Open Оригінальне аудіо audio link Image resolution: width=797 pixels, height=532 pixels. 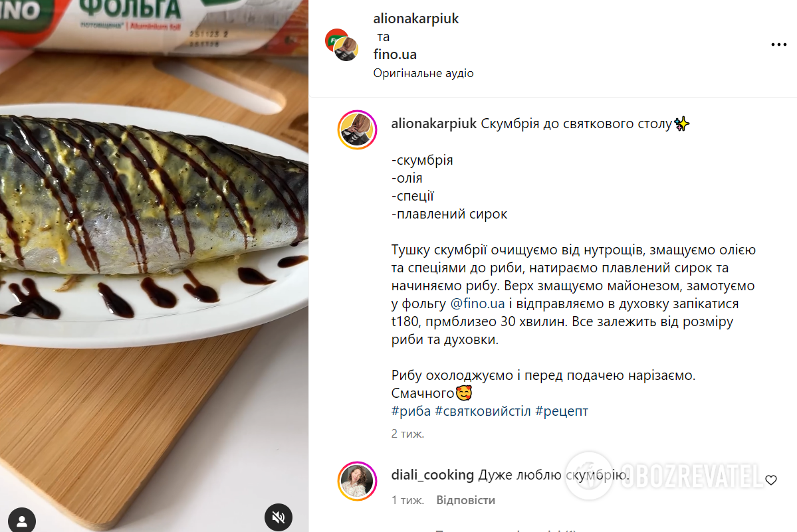(x=423, y=73)
